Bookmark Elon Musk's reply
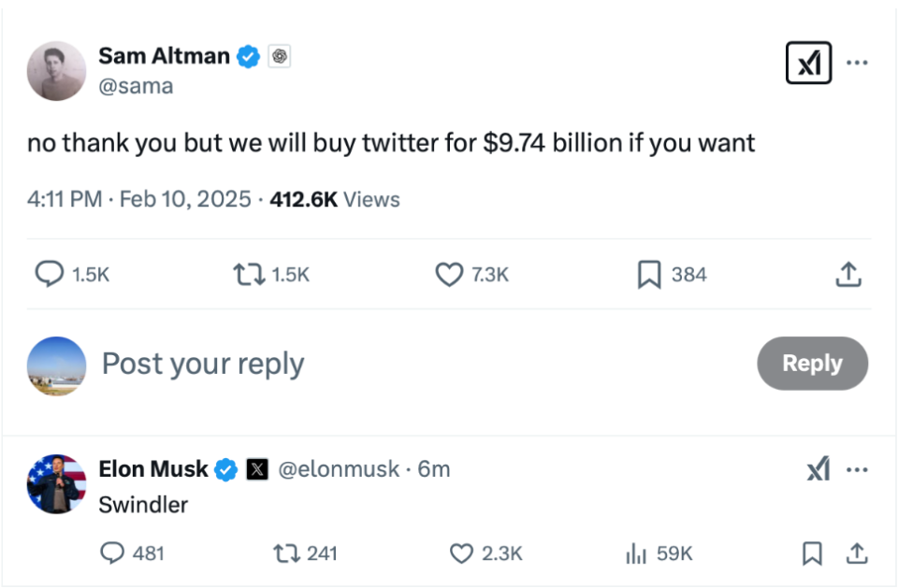Screen dimensions: 898x588 (x=812, y=553)
